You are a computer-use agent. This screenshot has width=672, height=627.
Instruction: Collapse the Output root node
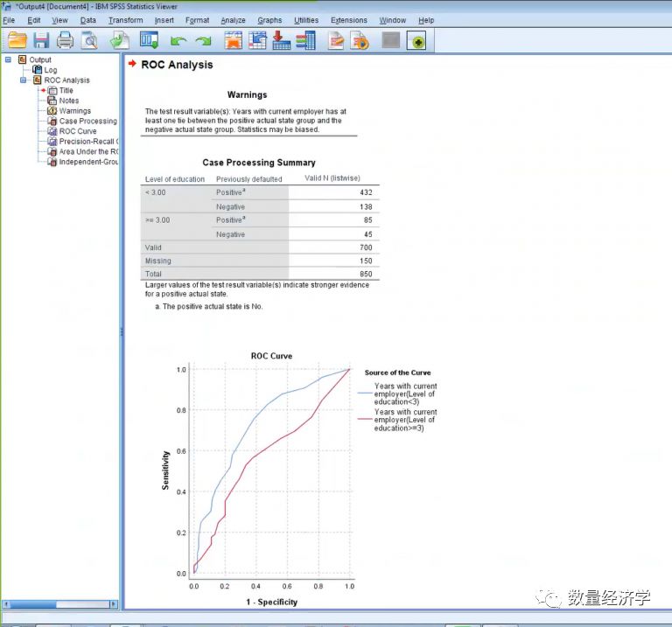point(9,60)
